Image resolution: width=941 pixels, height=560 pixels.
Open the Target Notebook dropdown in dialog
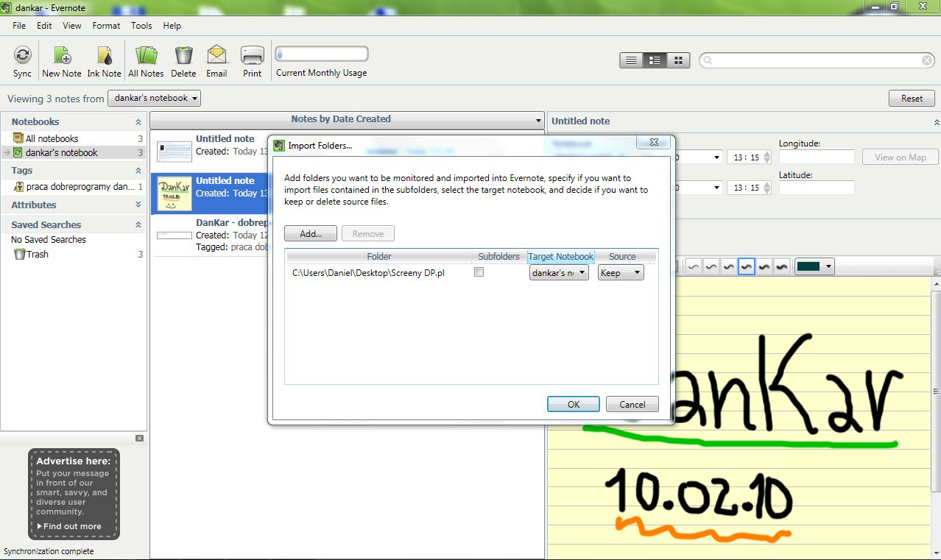point(559,272)
